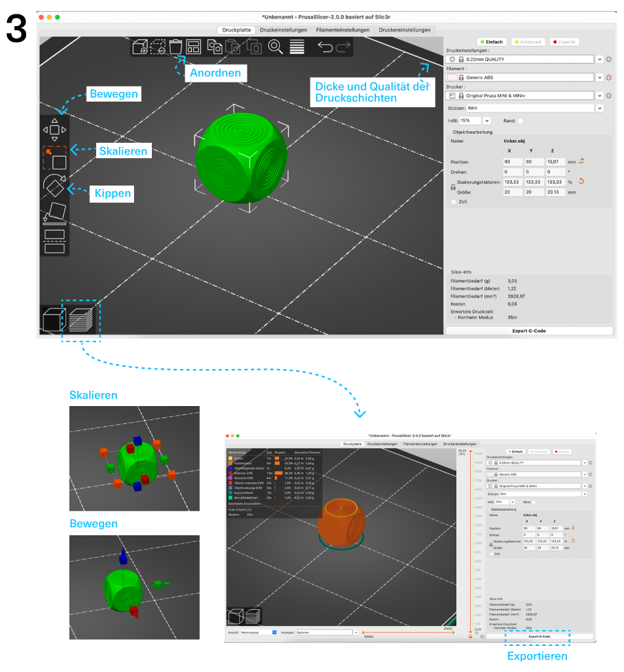Image resolution: width=624 pixels, height=672 pixels.
Task: Click the Redo arrow in upper toolbar
Action: [x=343, y=47]
